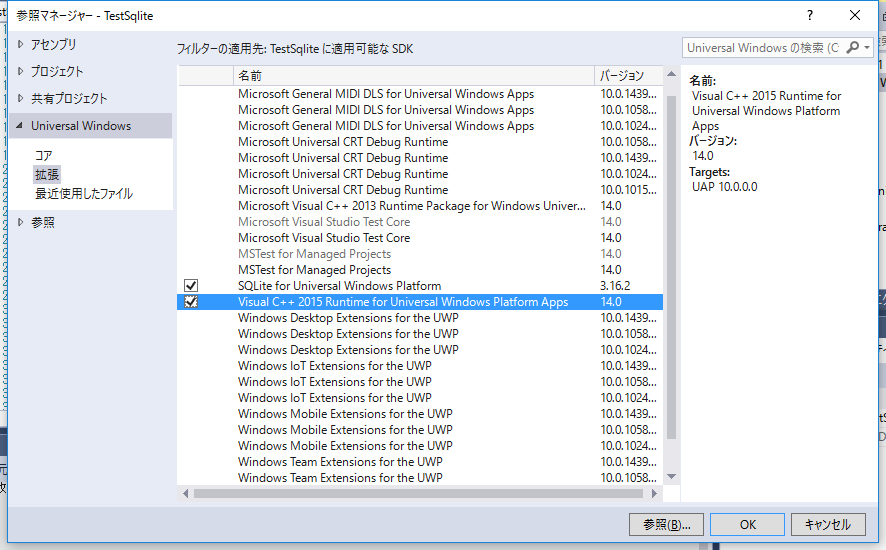
Task: Expand the 共有プロジェクト category
Action: coord(20,98)
